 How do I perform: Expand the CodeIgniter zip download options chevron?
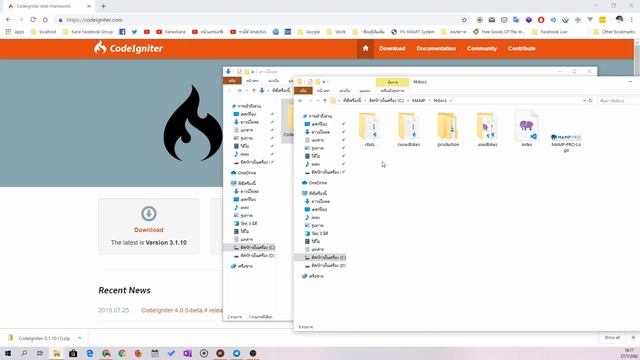(x=79, y=338)
